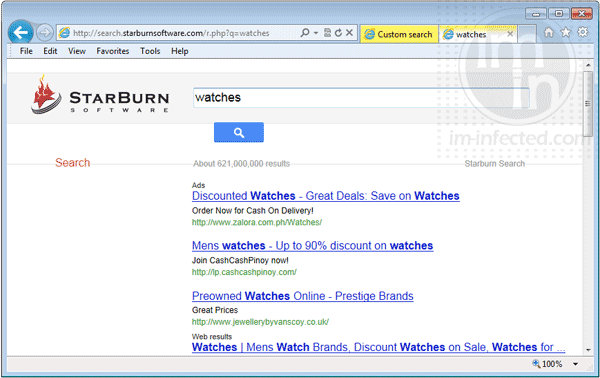600x378 pixels.
Task: Maximize the browser window
Action: [x=559, y=14]
